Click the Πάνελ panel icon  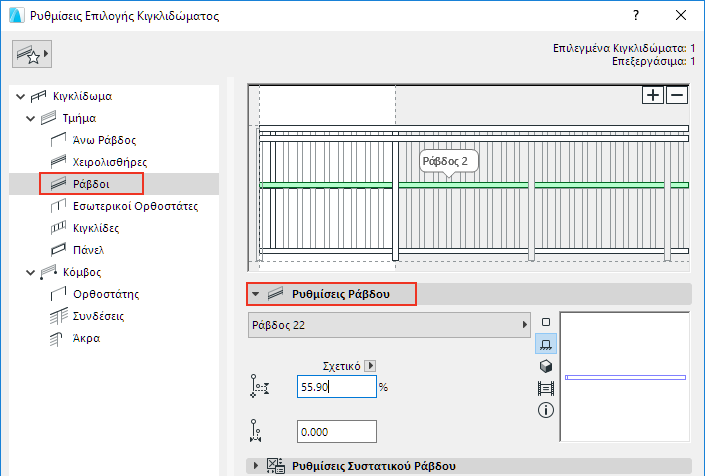tap(58, 250)
